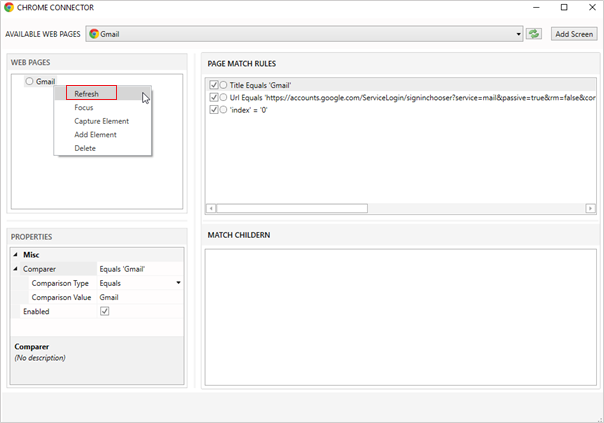Select the Gmail radio button in Web Pages
Image resolution: width=604 pixels, height=423 pixels.
pyautogui.click(x=29, y=81)
